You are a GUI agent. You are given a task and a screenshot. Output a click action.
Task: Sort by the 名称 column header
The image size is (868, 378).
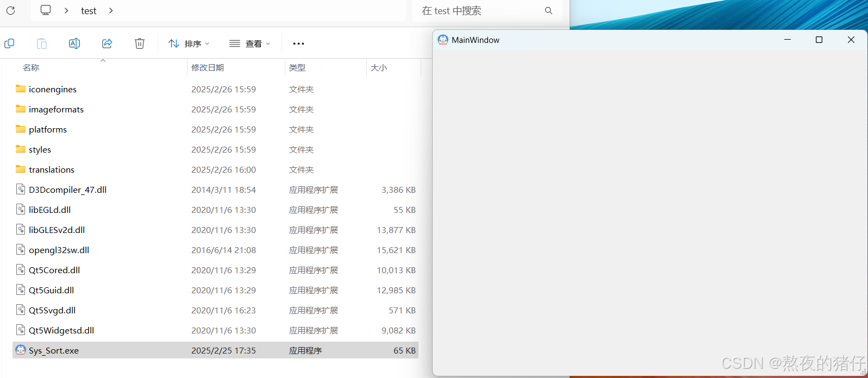pos(31,68)
